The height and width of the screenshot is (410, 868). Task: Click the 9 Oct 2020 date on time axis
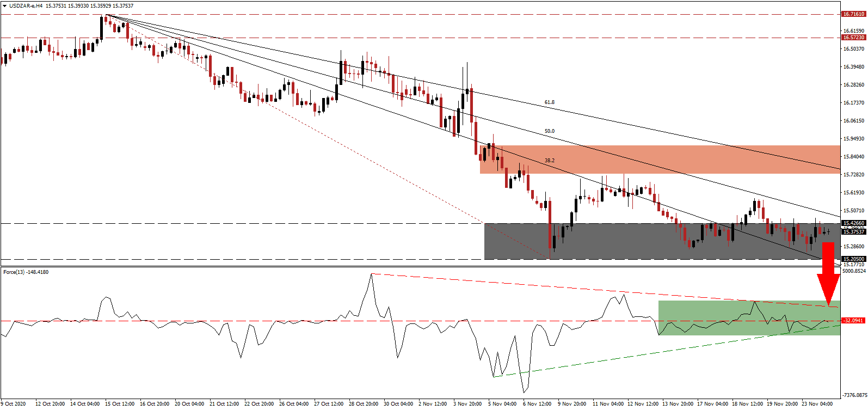(13, 404)
